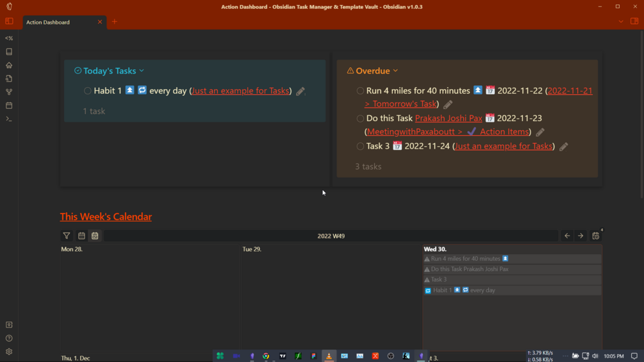Open Templater from the left ribbon

[9, 38]
